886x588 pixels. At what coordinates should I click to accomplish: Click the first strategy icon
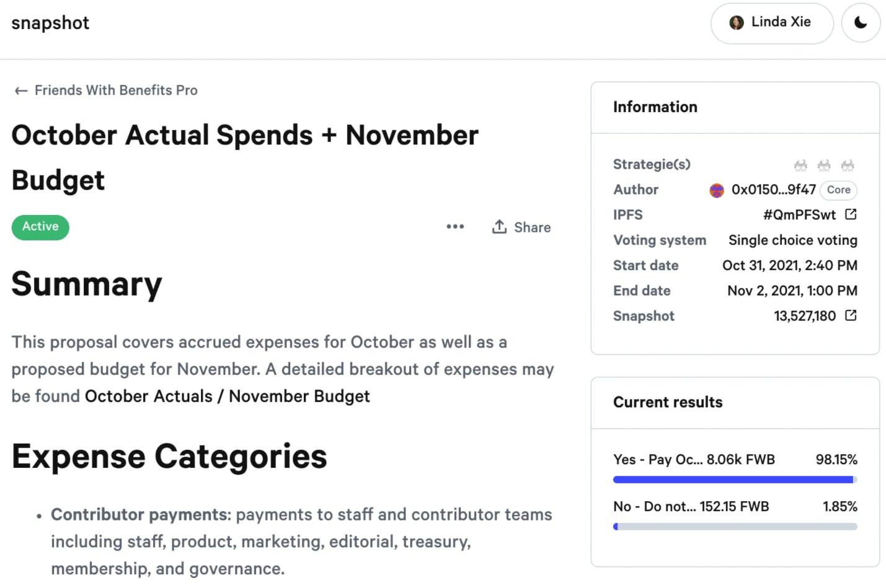[800, 165]
